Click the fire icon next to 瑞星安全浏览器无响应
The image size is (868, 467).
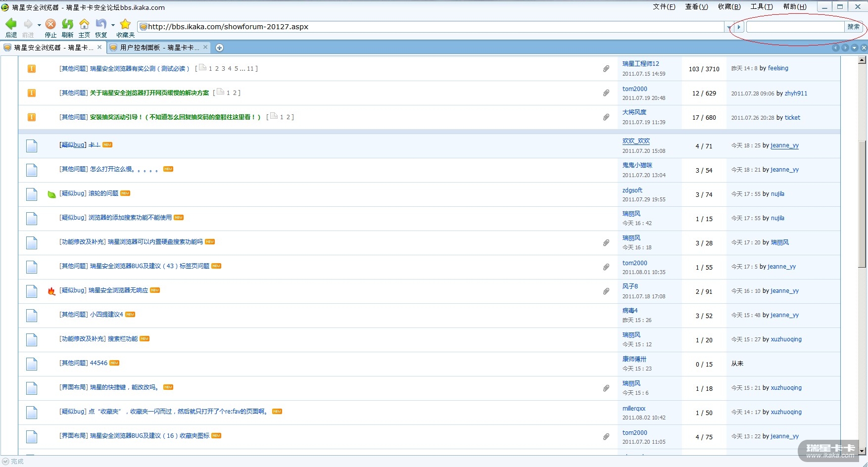(51, 291)
